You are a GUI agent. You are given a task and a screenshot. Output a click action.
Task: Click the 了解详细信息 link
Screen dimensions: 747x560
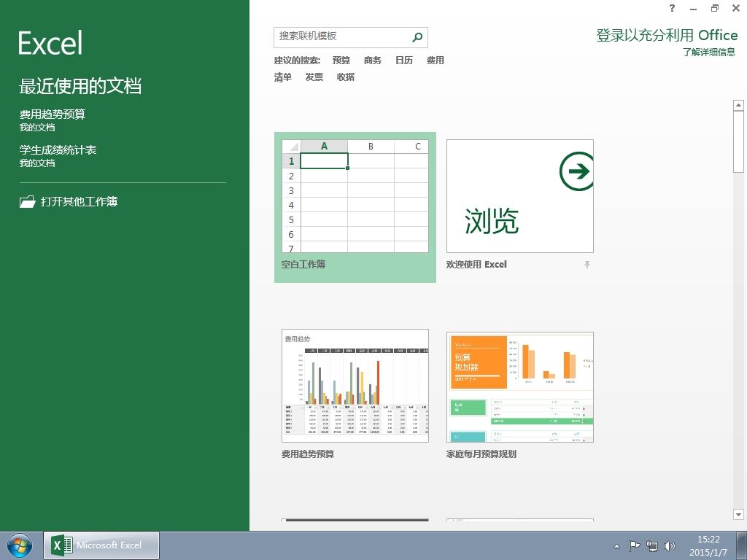[x=709, y=52]
